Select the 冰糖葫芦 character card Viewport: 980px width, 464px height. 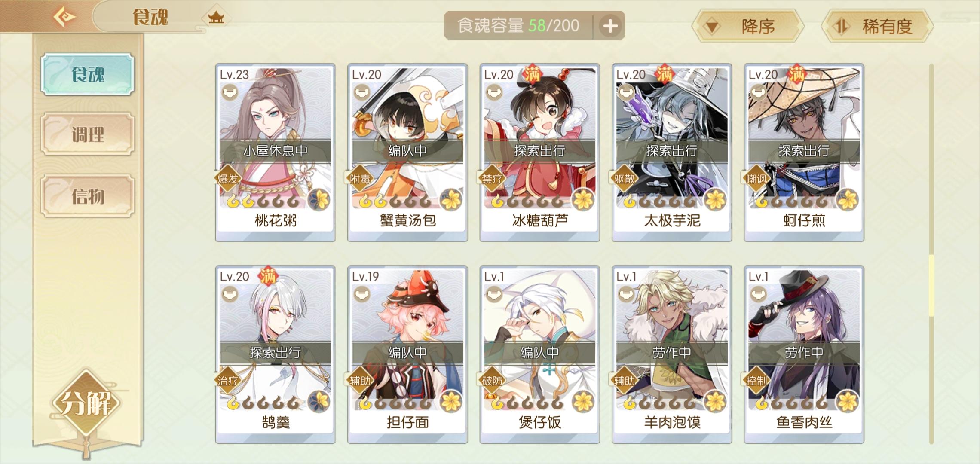point(539,153)
